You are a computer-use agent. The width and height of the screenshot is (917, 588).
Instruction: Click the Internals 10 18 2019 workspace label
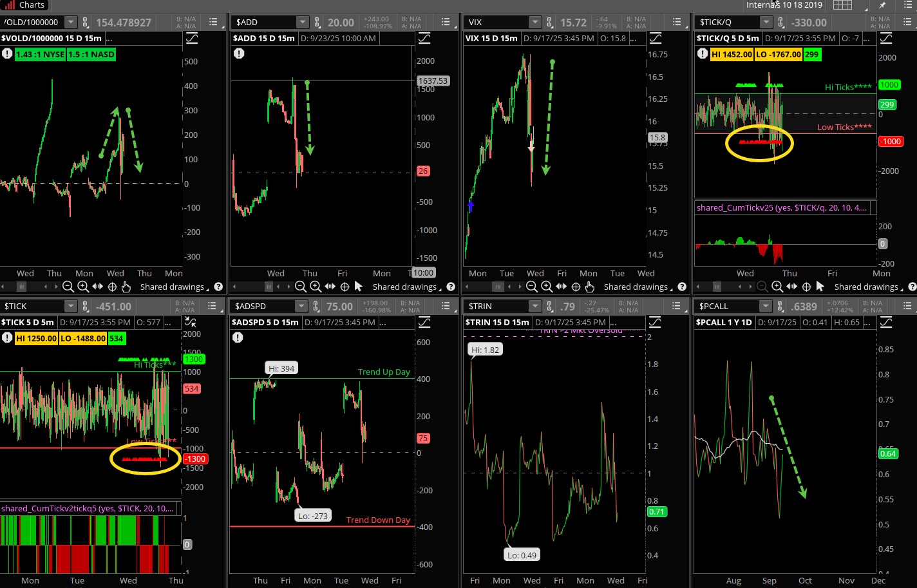click(x=784, y=5)
